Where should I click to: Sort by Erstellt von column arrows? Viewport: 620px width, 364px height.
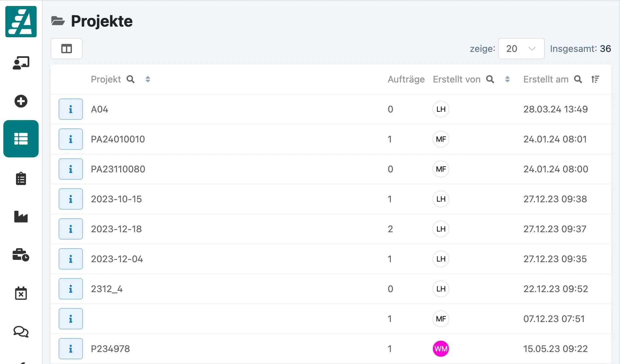click(x=507, y=79)
